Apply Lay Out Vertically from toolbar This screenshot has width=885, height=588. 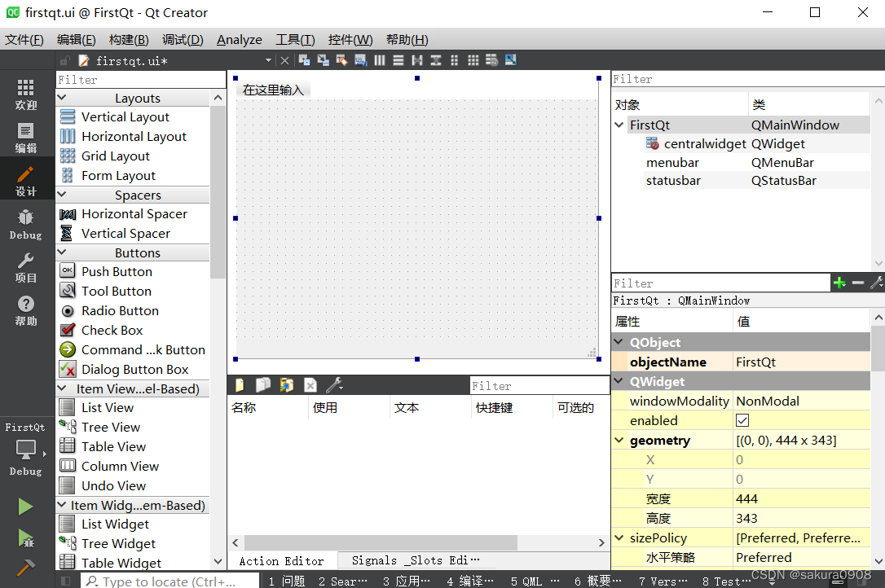(x=398, y=60)
